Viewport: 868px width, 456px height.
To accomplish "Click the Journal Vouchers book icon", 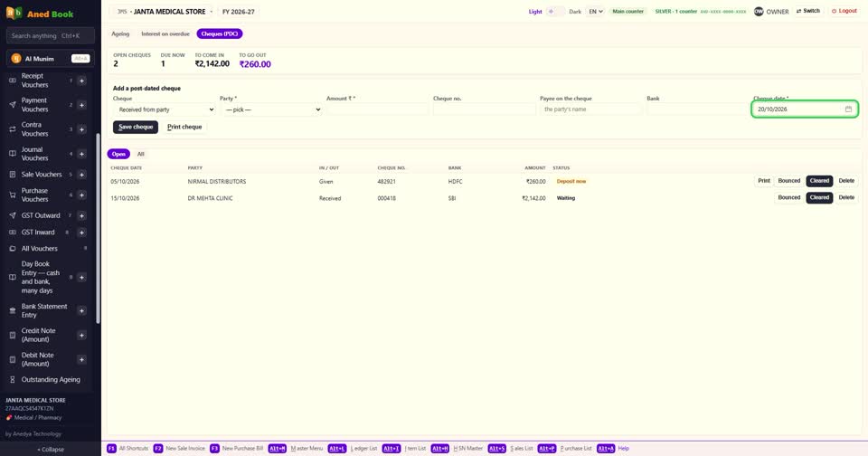I will [12, 154].
